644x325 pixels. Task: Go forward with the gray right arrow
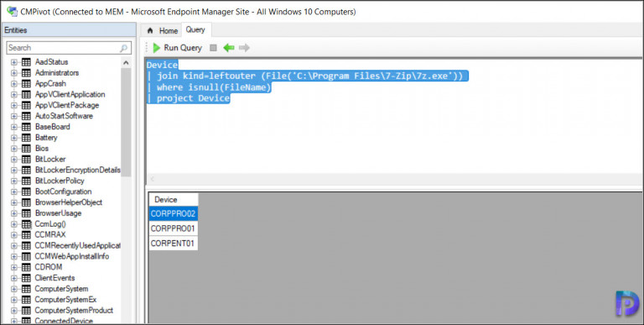(x=244, y=48)
